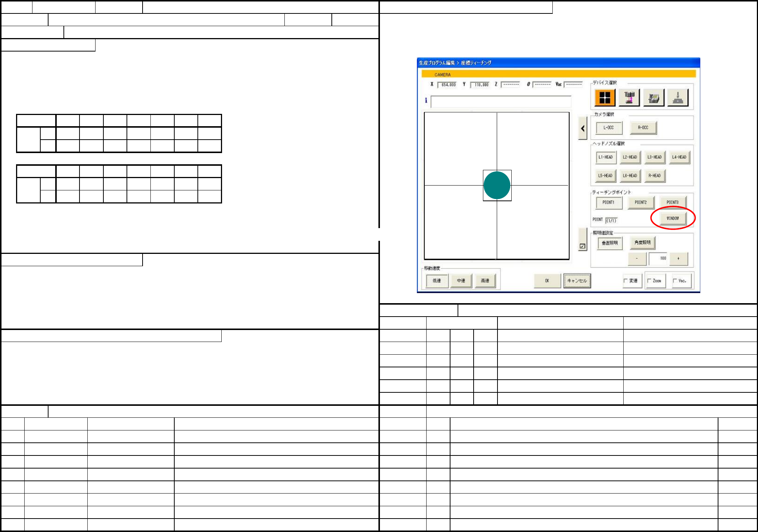Select the POINT2 teaching point
758x532 pixels.
point(640,202)
